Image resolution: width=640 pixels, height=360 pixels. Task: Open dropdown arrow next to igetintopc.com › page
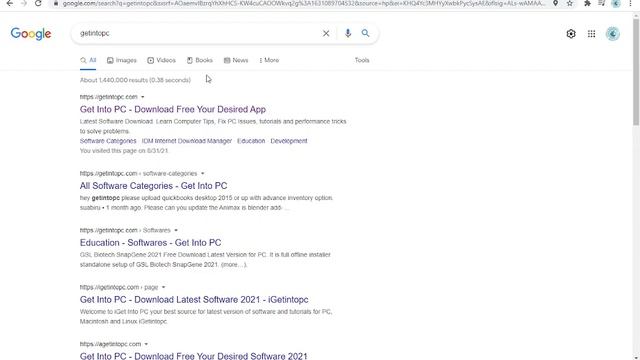[x=163, y=287]
